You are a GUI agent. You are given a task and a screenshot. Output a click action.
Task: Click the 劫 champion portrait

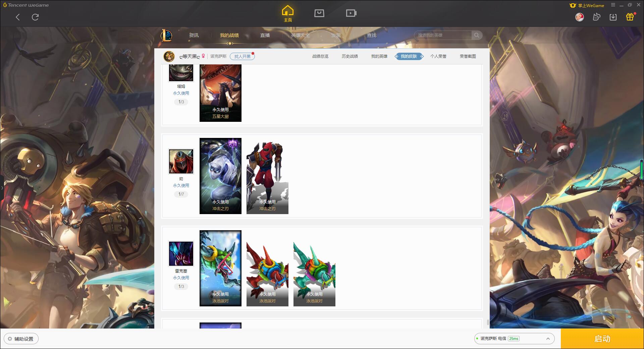pyautogui.click(x=181, y=161)
